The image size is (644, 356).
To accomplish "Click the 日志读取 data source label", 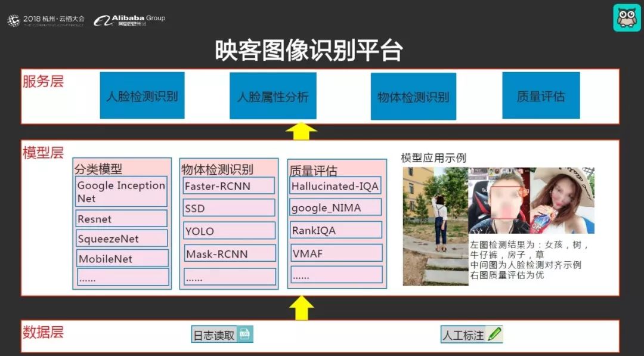I will (x=214, y=335).
